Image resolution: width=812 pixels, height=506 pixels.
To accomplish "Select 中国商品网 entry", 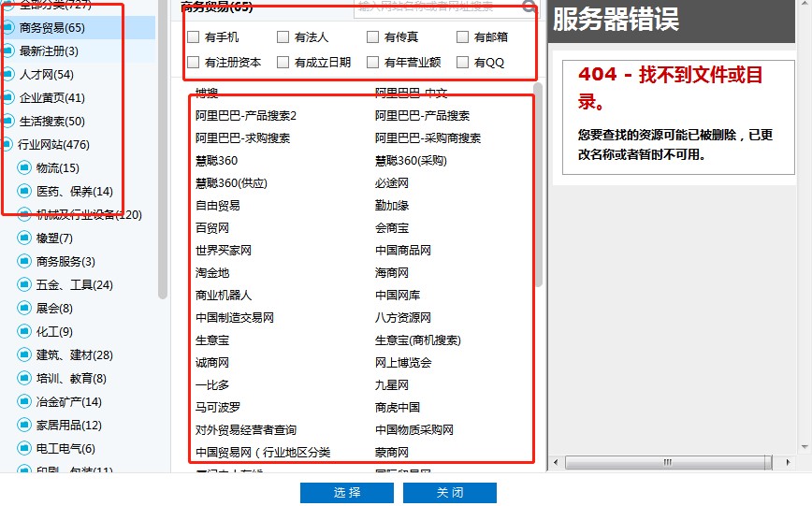I will pos(403,250).
